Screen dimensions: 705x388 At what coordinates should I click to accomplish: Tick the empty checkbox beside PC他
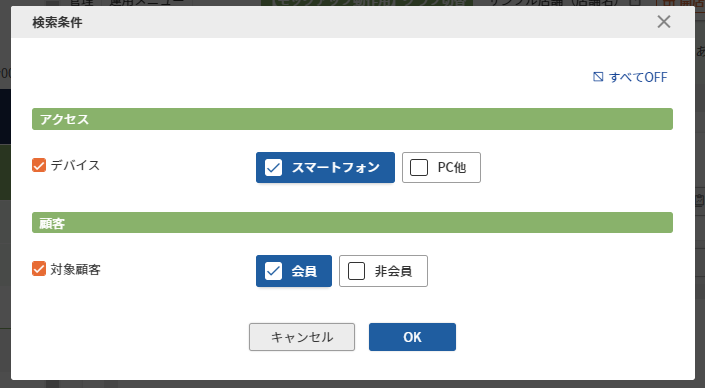[x=419, y=168]
